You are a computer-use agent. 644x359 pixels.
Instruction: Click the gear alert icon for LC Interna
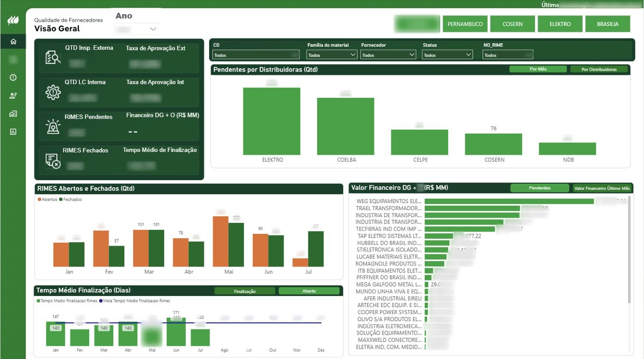click(53, 92)
